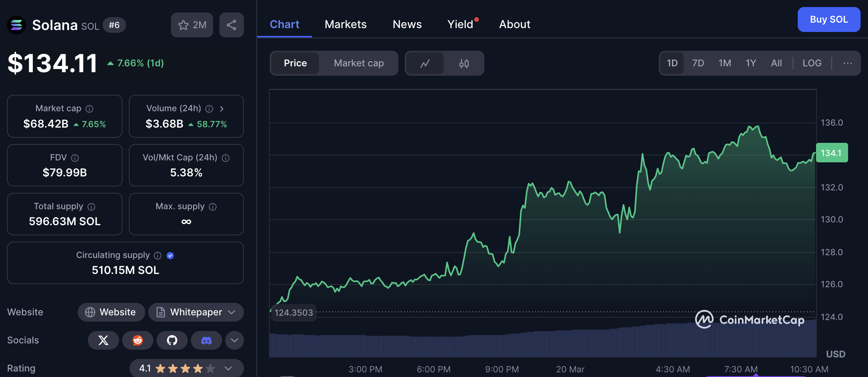Select the line chart view icon
This screenshot has width=868, height=377.
[x=425, y=63]
